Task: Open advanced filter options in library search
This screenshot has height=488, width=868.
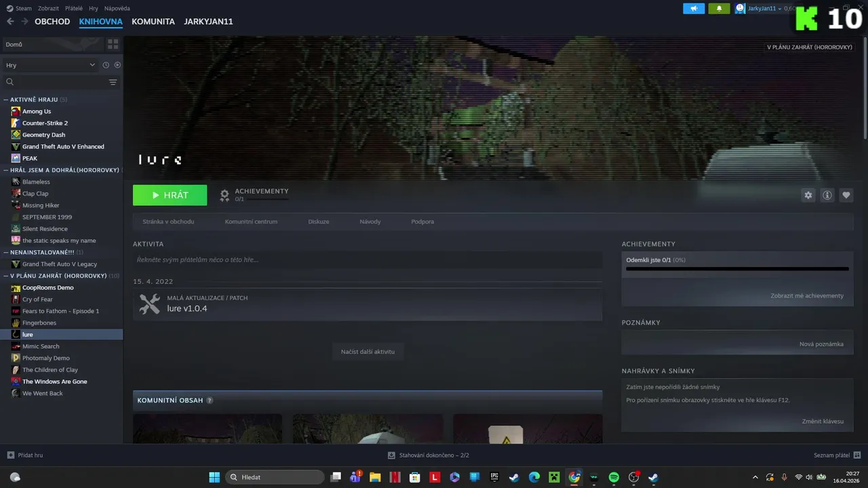Action: click(113, 82)
